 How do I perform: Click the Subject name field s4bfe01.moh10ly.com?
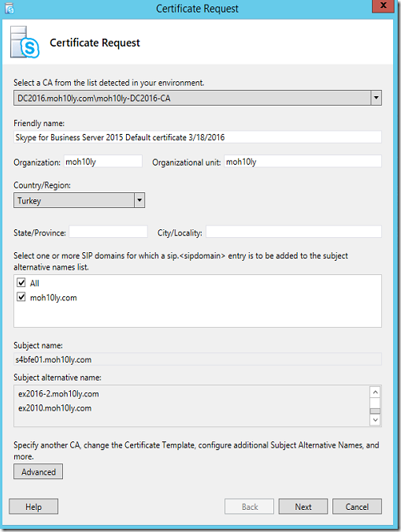(x=198, y=359)
